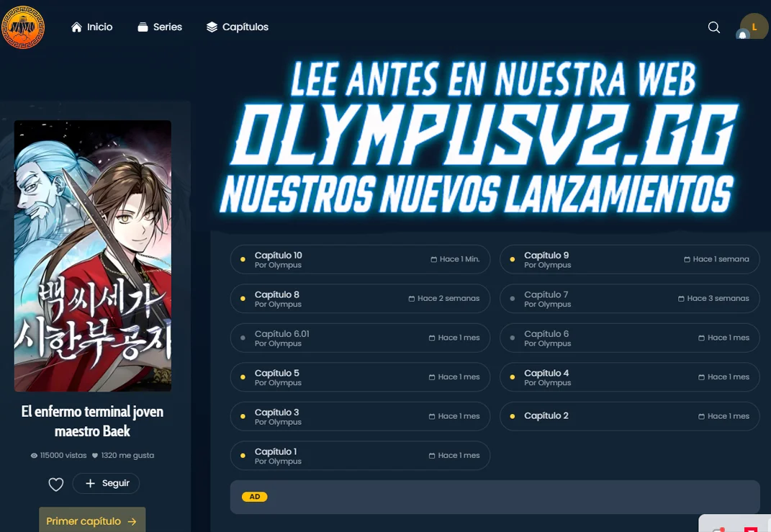Screen dimensions: 771x532
Task: Open Capítulo 6 chapter
Action: (629, 338)
